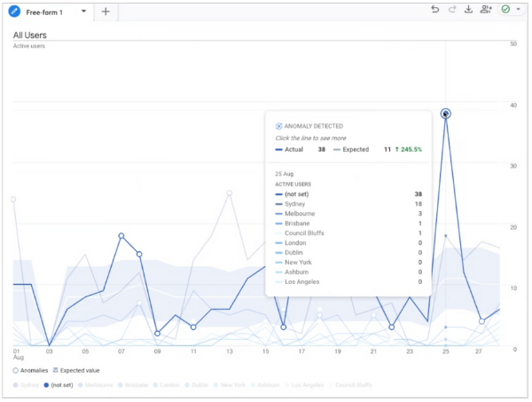Click the Brisbane row in tooltip
Image resolution: width=532 pixels, height=402 pixels.
tap(348, 224)
